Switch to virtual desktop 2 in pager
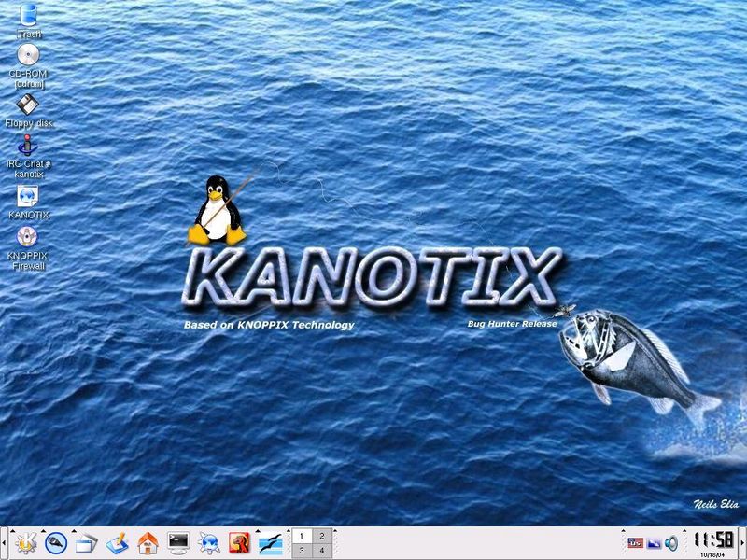This screenshot has width=747, height=560. 322,536
